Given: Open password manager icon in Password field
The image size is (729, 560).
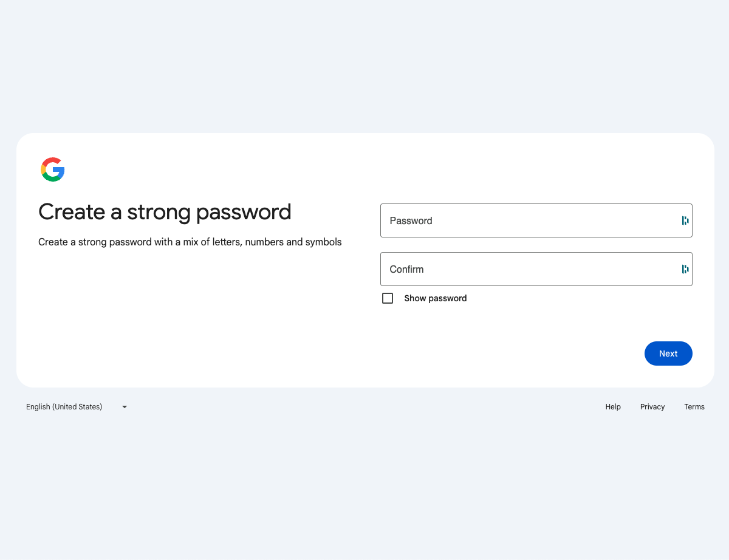Looking at the screenshot, I should click(x=685, y=220).
